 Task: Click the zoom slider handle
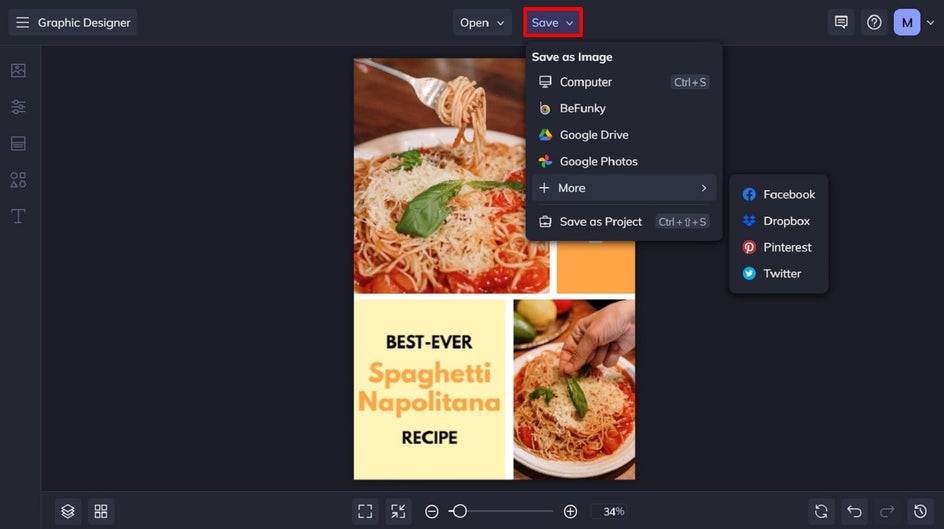(459, 511)
